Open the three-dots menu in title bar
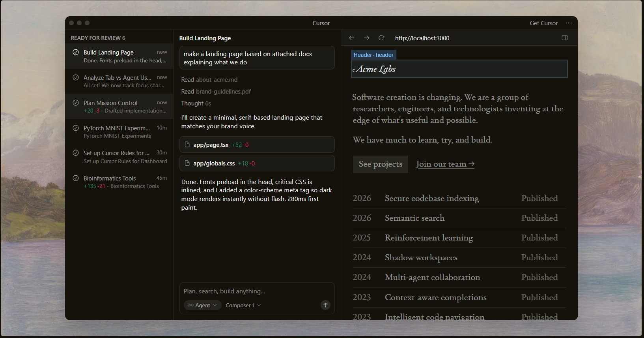644x338 pixels. (568, 23)
